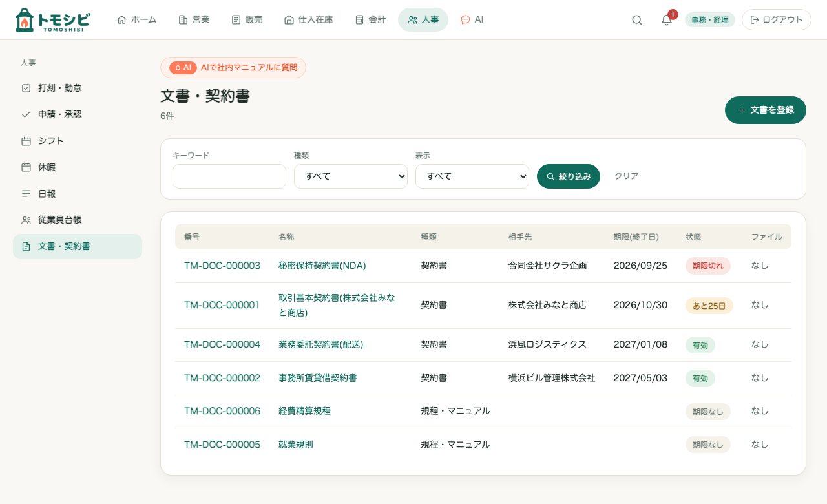The width and height of the screenshot is (827, 504).
Task: Open シフト in the sidebar
Action: (78, 141)
